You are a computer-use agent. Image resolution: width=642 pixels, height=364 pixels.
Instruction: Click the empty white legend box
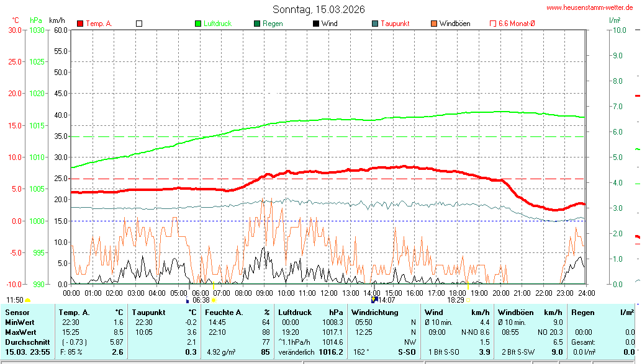pyautogui.click(x=139, y=24)
